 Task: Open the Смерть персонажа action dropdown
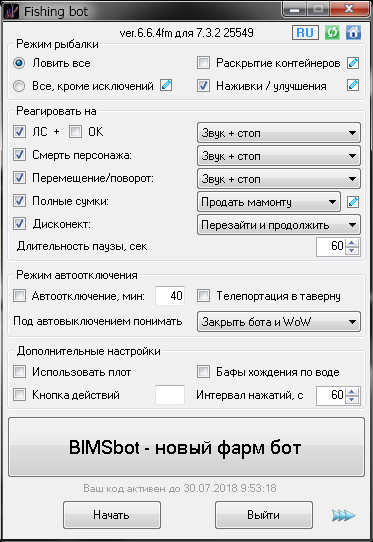279,156
